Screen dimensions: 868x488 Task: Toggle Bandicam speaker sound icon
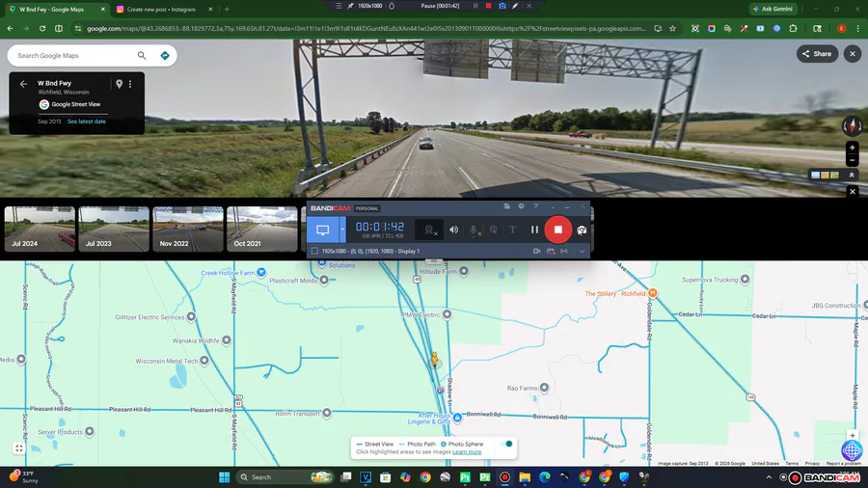tap(453, 230)
